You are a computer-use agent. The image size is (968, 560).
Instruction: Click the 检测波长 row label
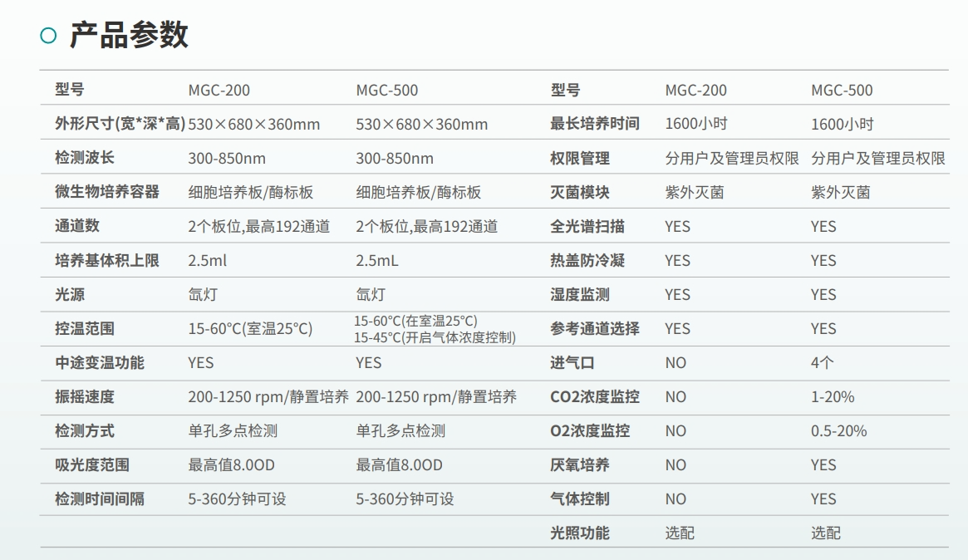(x=85, y=158)
